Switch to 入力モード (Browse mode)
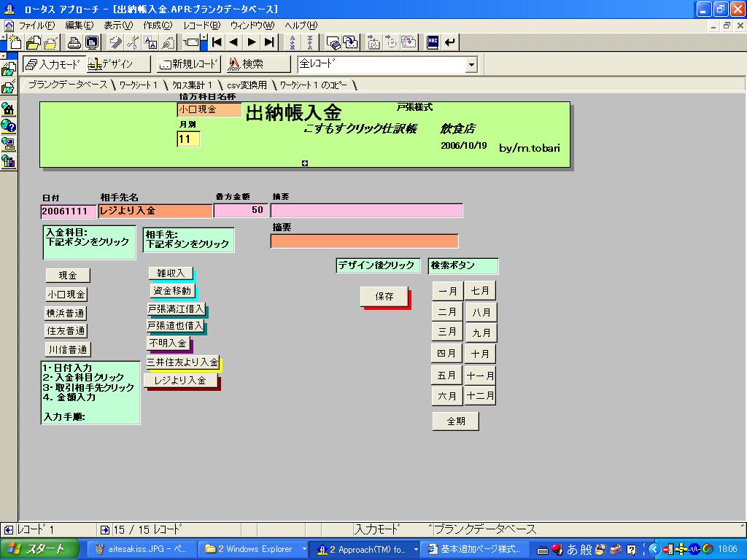 [54, 64]
